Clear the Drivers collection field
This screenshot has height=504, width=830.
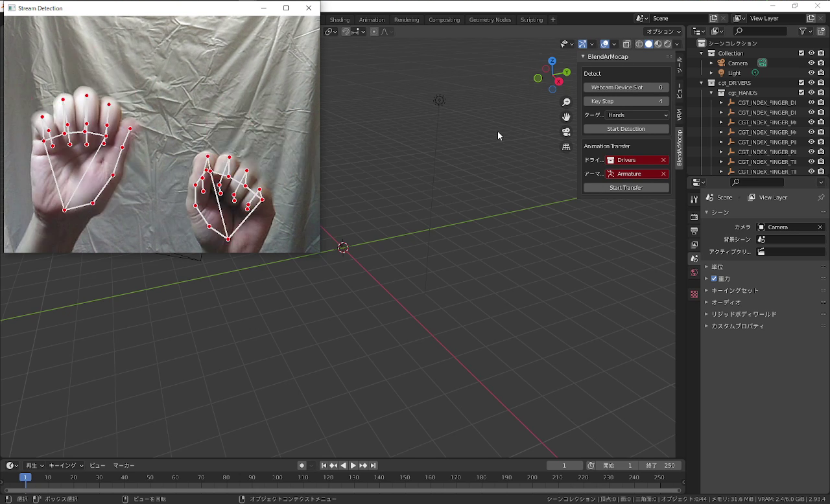pyautogui.click(x=663, y=160)
